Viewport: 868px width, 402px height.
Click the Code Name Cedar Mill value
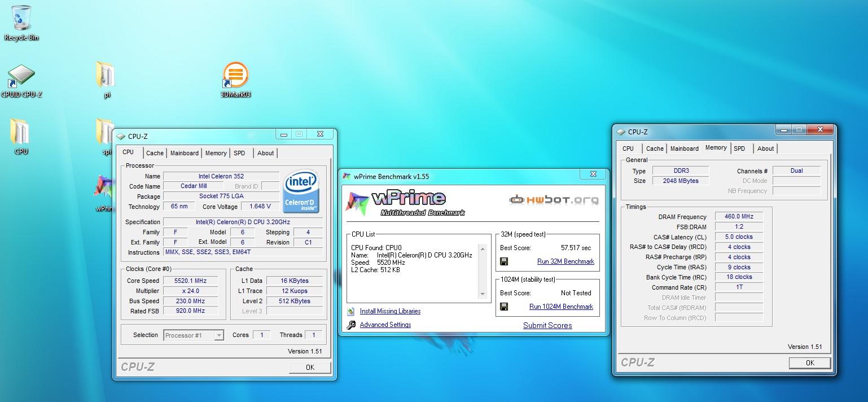pyautogui.click(x=194, y=186)
